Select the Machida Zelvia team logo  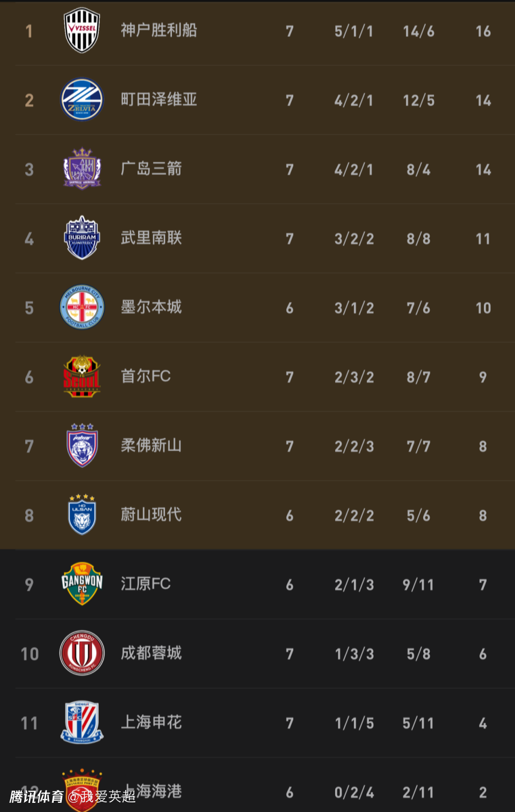[82, 100]
